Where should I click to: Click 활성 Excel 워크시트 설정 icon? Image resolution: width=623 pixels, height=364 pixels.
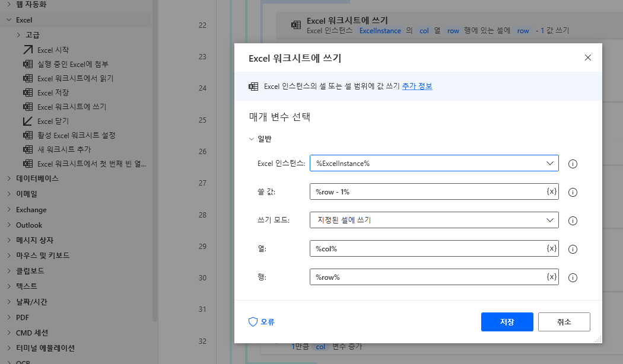click(28, 135)
